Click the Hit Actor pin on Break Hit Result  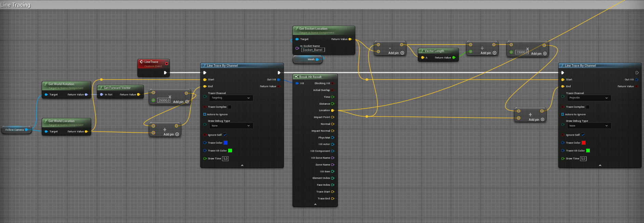[332, 144]
